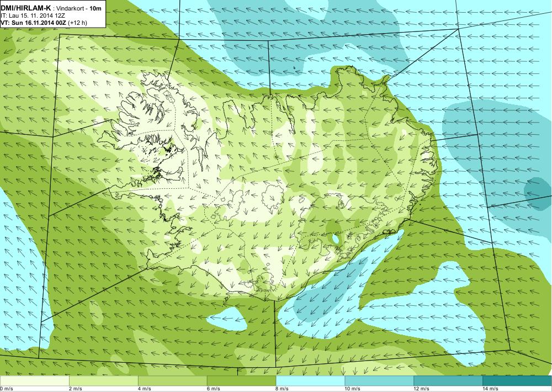Pick the palest 0–2 m/s legend swatch
552x392 pixels.
click(x=34, y=381)
